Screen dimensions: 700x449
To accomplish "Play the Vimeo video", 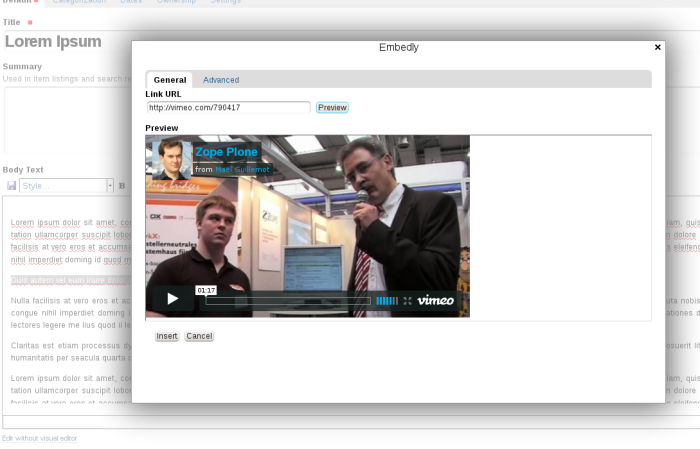I will point(172,298).
